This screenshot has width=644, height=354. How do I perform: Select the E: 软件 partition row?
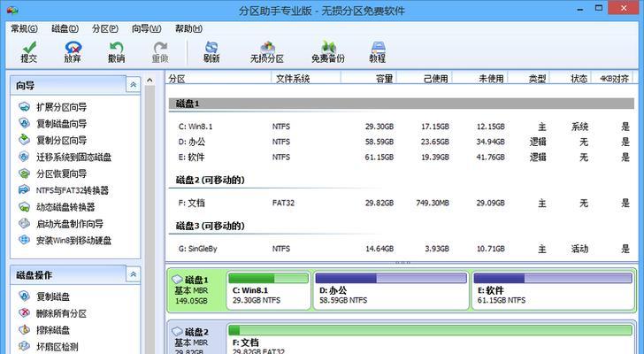(x=402, y=158)
